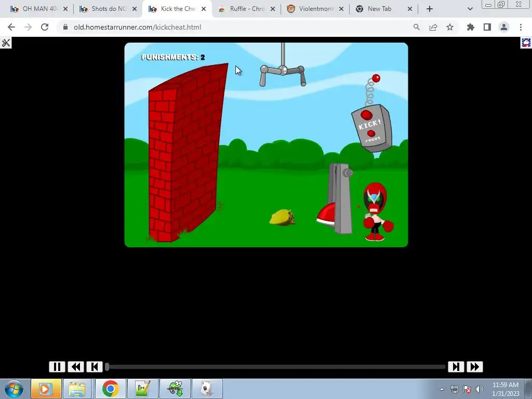Viewport: 532px width, 399px height.
Task: Click the browser forward arrow
Action: 28,27
